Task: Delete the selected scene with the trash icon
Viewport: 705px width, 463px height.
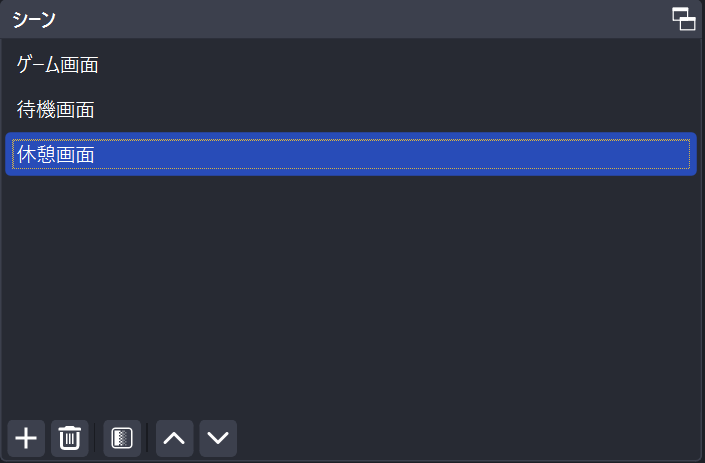Action: pyautogui.click(x=70, y=438)
